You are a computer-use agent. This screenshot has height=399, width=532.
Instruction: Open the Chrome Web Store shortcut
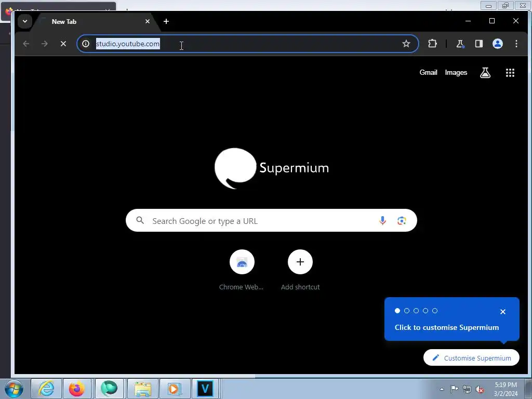(x=242, y=270)
